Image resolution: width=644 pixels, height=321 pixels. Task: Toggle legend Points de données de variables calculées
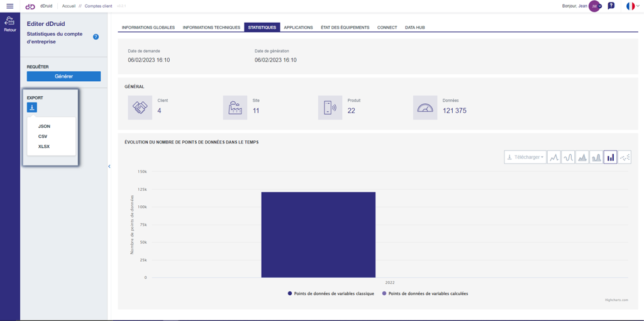click(425, 294)
